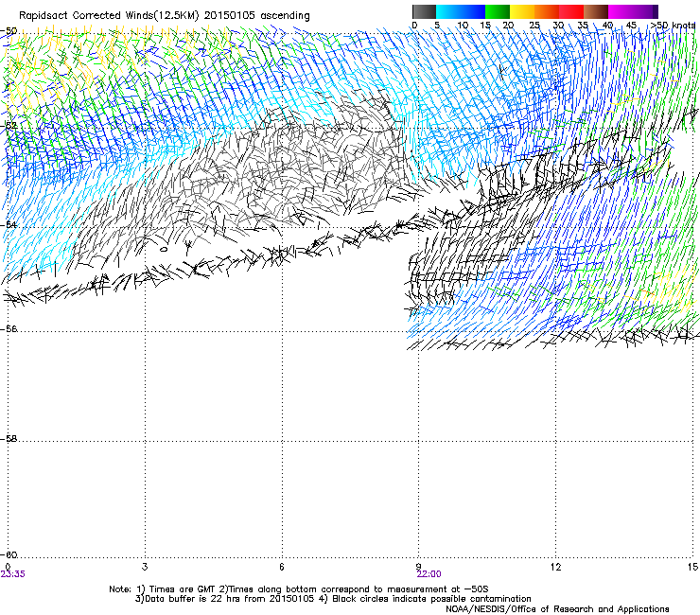Click the '-54' latitude axis label
The width and height of the screenshot is (700, 615).
9,224
